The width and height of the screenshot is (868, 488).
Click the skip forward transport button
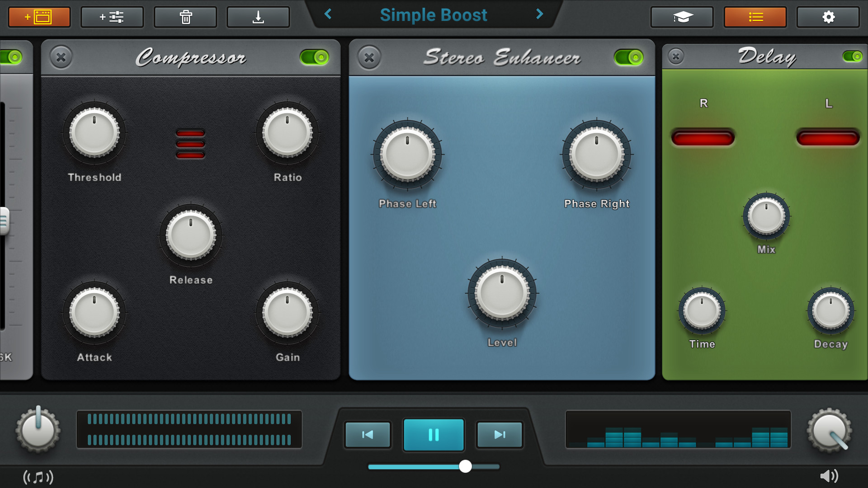click(x=499, y=435)
